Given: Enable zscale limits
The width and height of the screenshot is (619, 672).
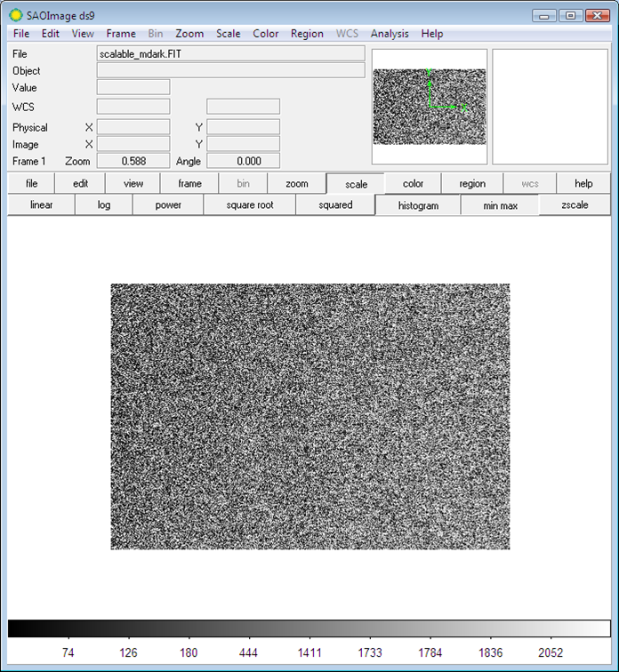Looking at the screenshot, I should (x=575, y=205).
